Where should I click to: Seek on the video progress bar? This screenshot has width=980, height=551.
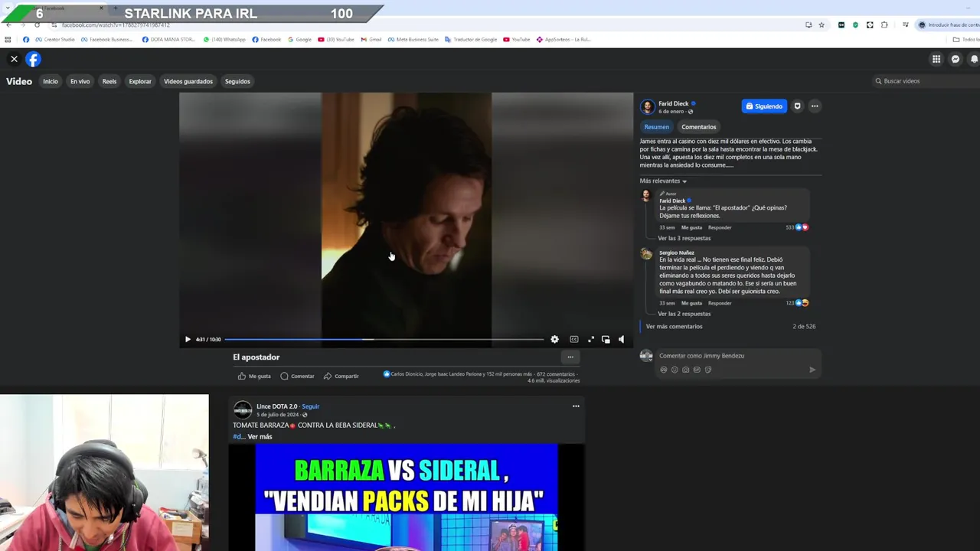pos(384,339)
